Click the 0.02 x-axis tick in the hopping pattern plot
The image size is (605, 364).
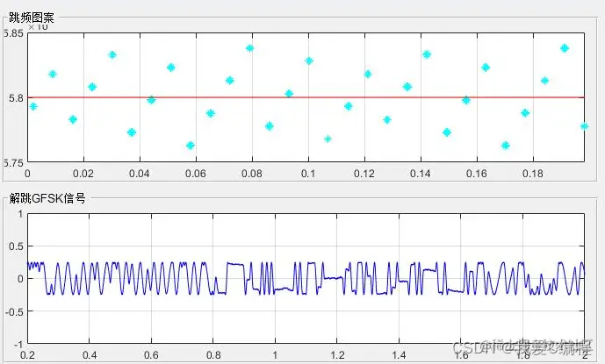[x=83, y=174]
